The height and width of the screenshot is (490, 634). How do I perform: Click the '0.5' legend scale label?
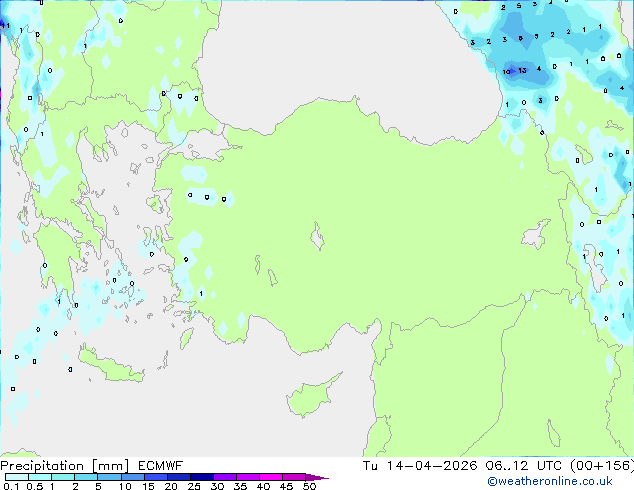tap(35, 486)
